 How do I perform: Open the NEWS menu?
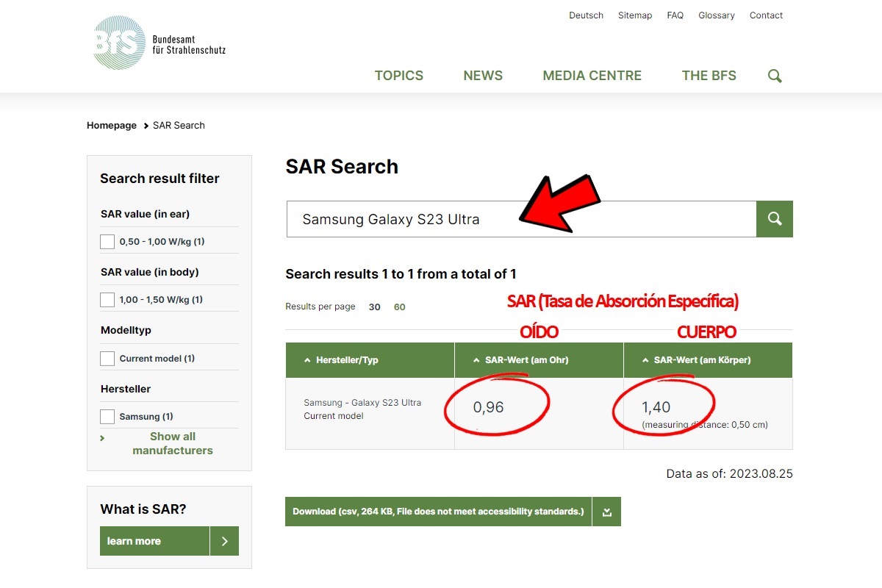click(483, 76)
